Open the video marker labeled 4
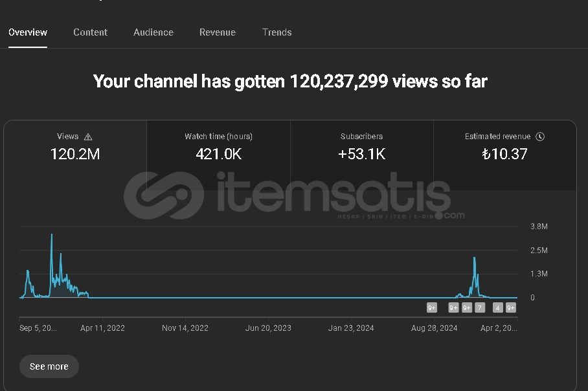Viewport: 588px width, 391px height. pyautogui.click(x=497, y=307)
